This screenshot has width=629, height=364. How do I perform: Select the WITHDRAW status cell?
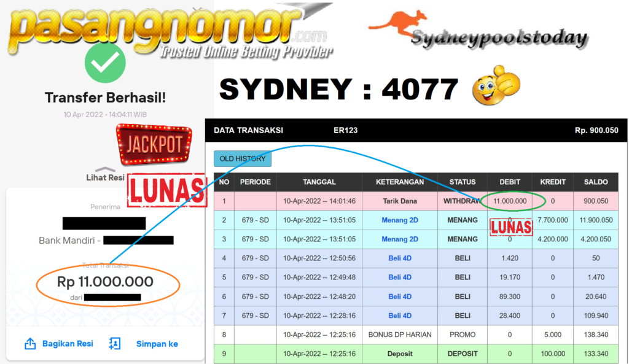coord(462,201)
